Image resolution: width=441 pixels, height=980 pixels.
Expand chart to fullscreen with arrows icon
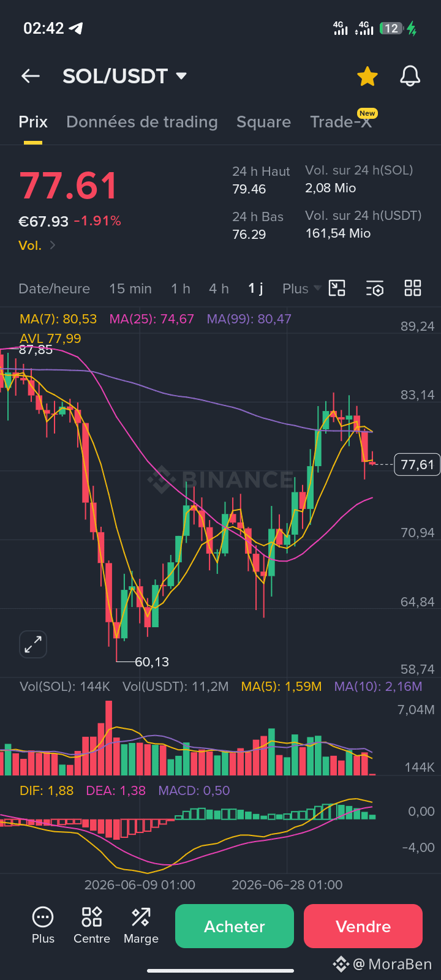tap(33, 644)
